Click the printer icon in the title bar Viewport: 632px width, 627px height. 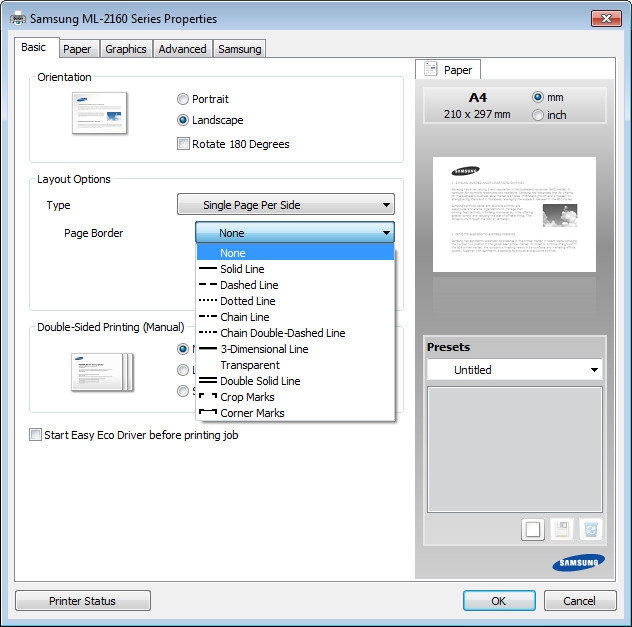coord(18,19)
